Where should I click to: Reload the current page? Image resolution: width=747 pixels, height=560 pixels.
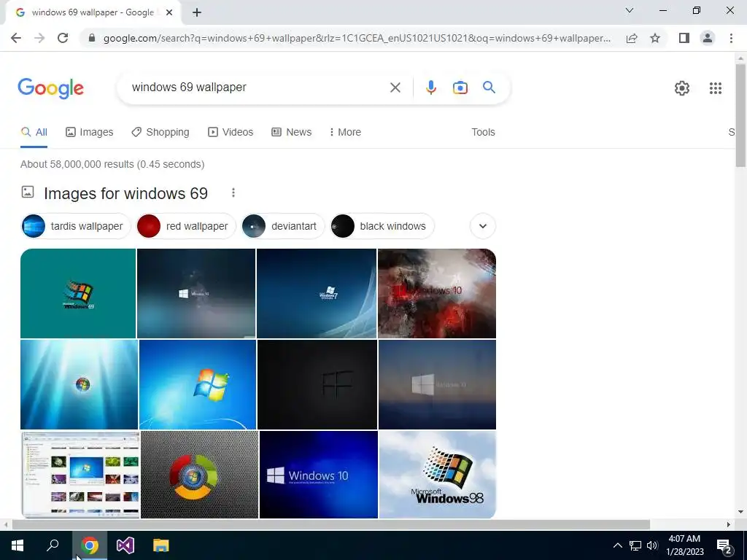pos(63,38)
